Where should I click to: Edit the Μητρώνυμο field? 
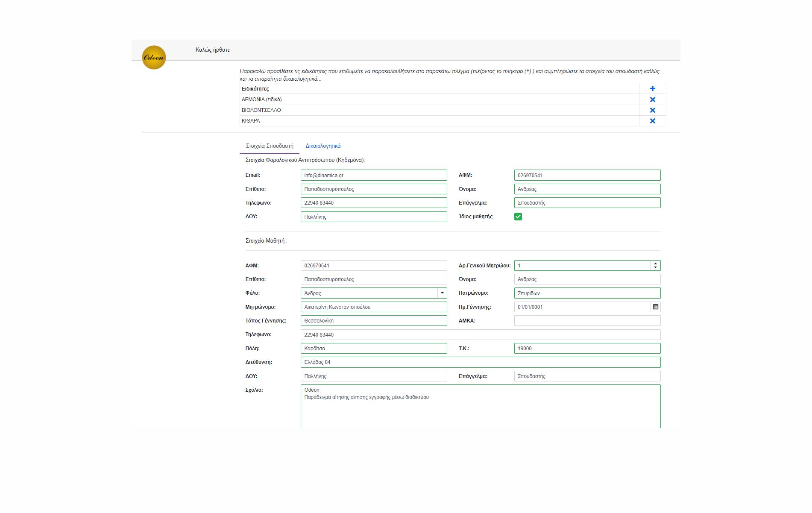(x=374, y=307)
